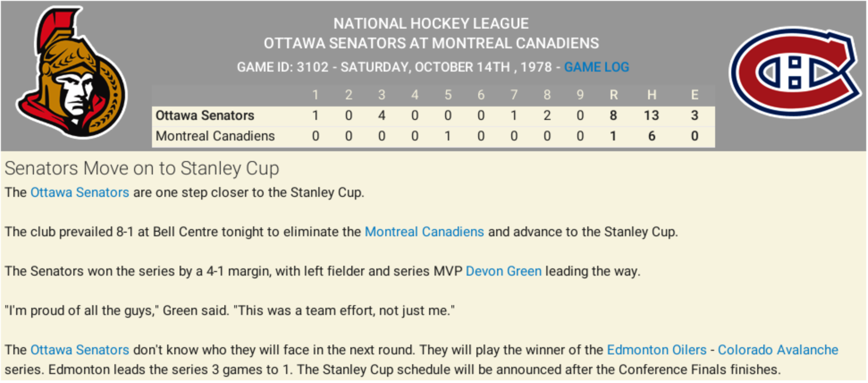Viewport: 868px width, 383px height.
Task: Visit the Edmonton Oilers team link
Action: 656,350
